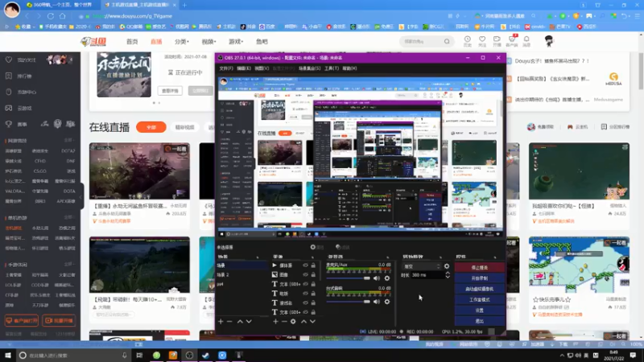Click the browser refresh button
Screen dimensions: 644x362
click(x=51, y=16)
